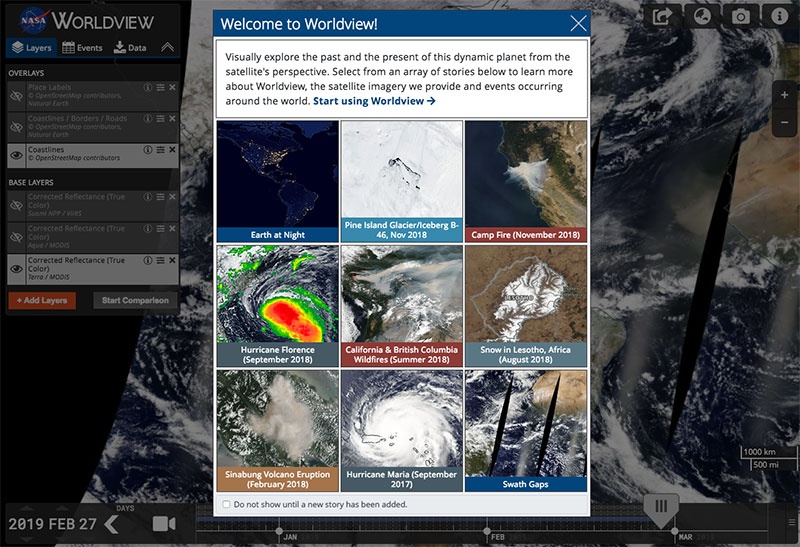Open the Sinabung Volcano Eruption story
800x547 pixels.
click(x=278, y=431)
